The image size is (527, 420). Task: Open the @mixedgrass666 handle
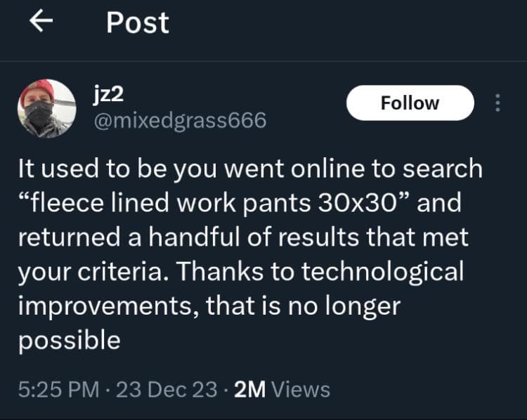click(x=180, y=121)
